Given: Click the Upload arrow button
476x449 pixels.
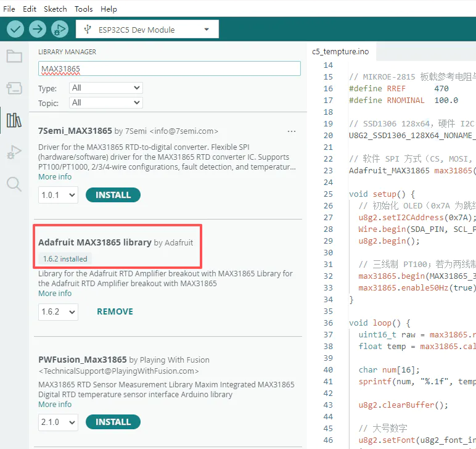Looking at the screenshot, I should pos(38,29).
